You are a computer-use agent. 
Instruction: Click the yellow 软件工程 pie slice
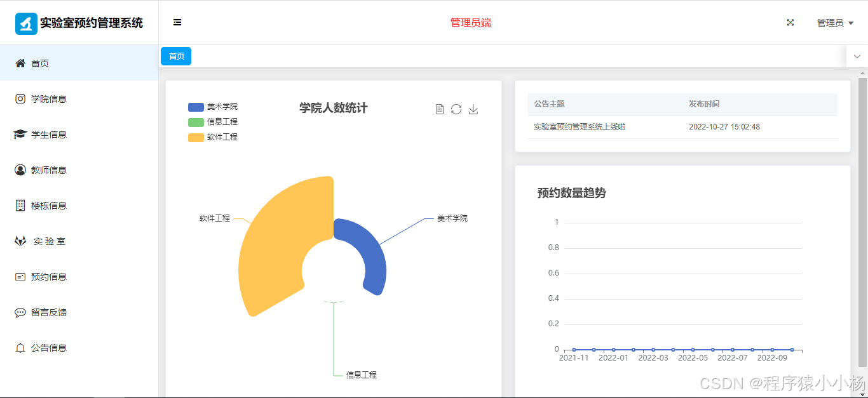[280, 248]
